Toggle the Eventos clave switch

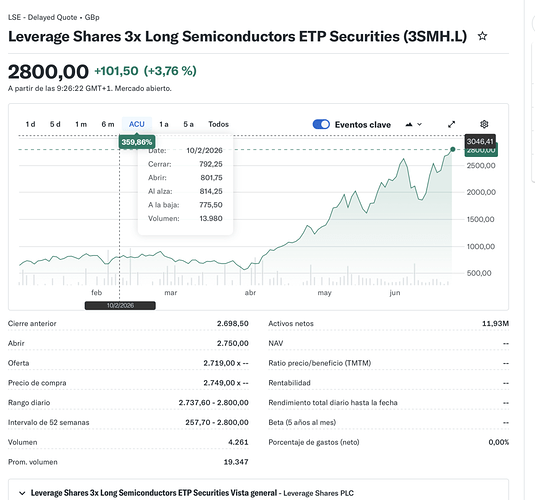coord(321,124)
